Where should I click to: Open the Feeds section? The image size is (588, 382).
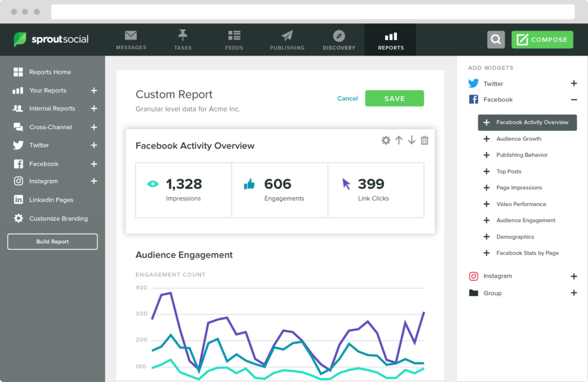(234, 40)
